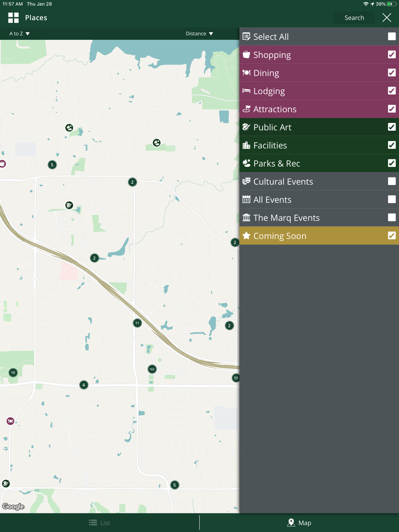Uncheck the Attractions checkbox

392,109
